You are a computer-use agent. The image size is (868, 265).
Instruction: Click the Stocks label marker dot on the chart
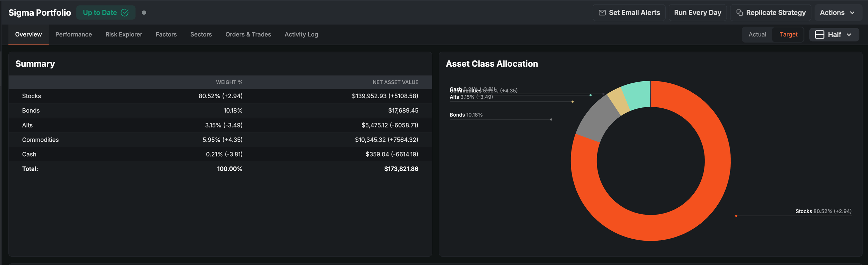pyautogui.click(x=736, y=216)
